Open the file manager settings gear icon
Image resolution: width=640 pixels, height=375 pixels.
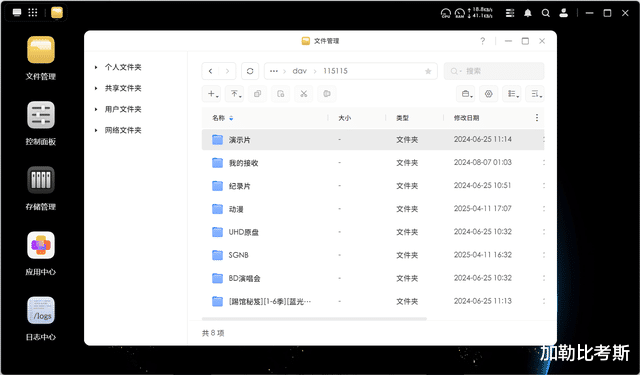(x=489, y=94)
